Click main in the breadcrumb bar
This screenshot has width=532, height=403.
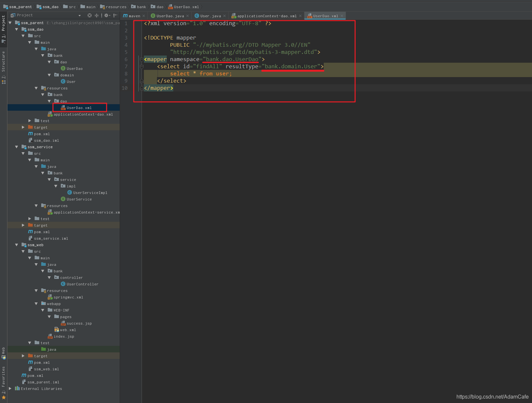pos(88,7)
